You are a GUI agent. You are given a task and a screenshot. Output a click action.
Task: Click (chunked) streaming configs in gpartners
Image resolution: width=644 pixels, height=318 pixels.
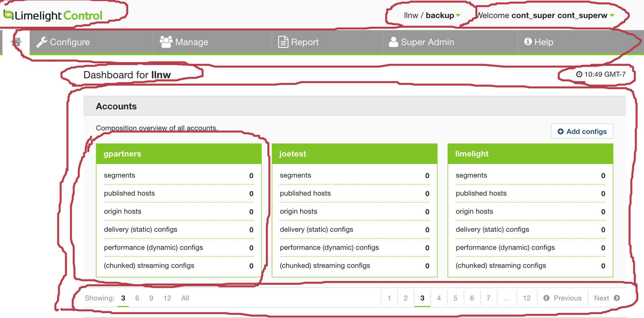(x=179, y=266)
